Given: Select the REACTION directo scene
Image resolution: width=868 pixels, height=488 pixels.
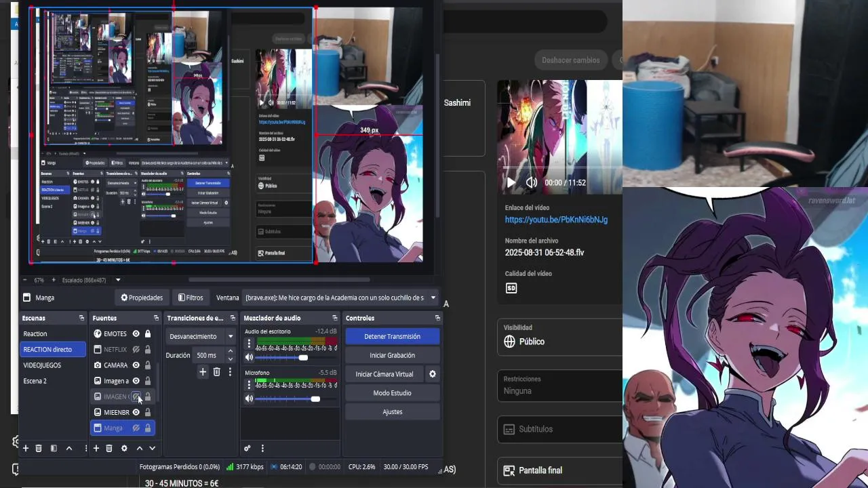Looking at the screenshot, I should click(53, 349).
